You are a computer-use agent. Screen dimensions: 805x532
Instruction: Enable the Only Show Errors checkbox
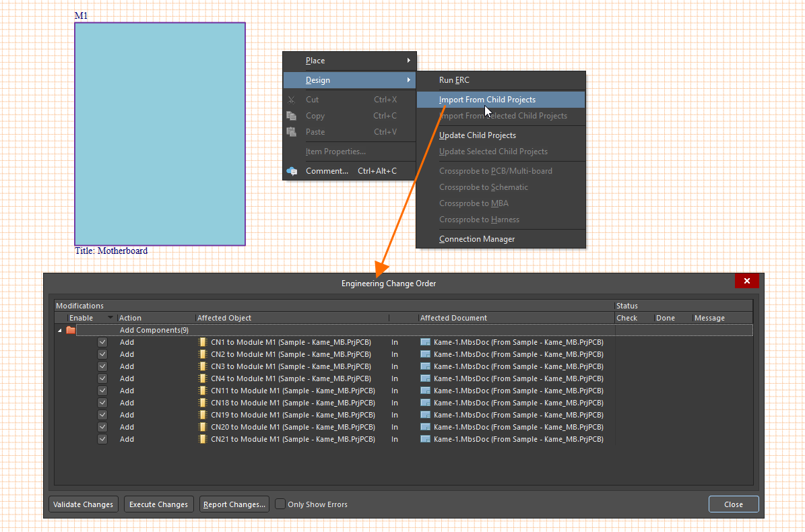[281, 504]
